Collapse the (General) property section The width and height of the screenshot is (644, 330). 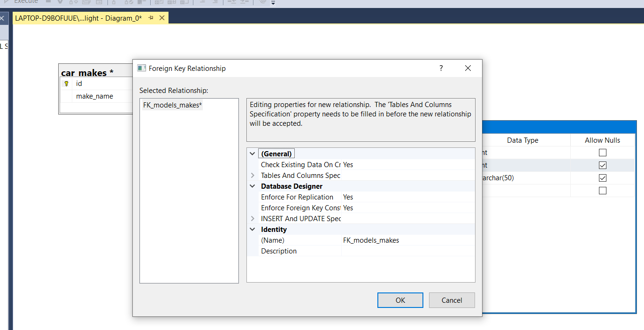(x=253, y=153)
